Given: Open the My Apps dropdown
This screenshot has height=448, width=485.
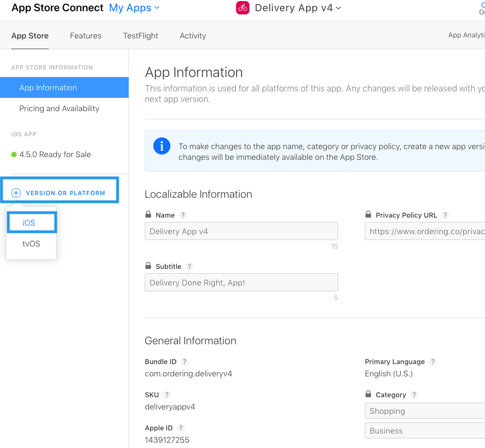Looking at the screenshot, I should coord(134,8).
